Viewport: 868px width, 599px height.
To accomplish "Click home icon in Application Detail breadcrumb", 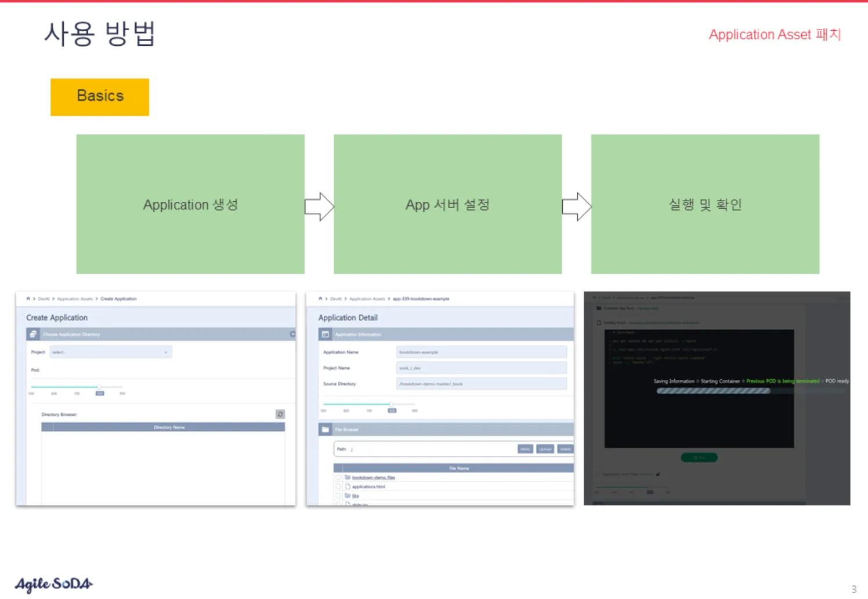I will click(320, 299).
